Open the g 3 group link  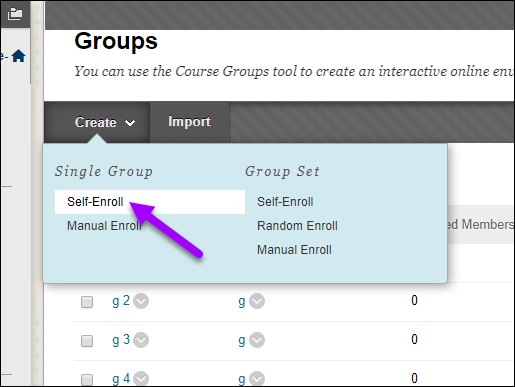click(x=121, y=340)
